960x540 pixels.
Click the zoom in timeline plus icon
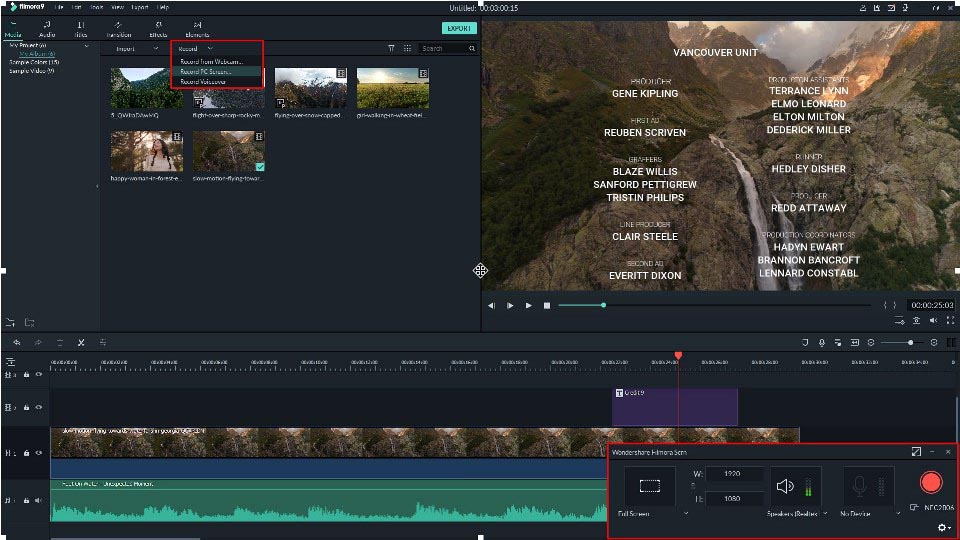tap(934, 343)
